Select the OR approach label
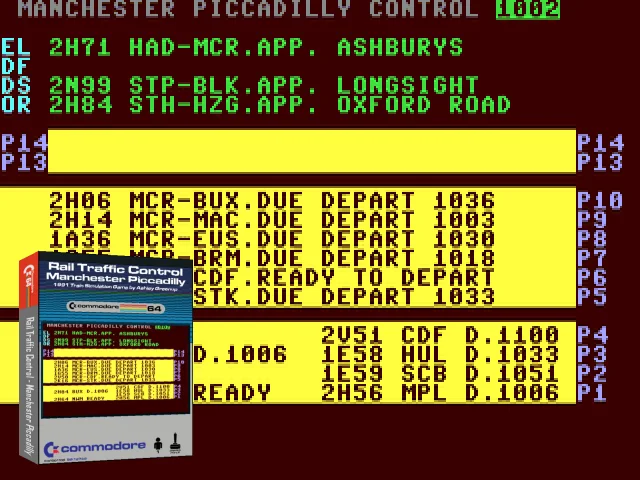640x480 pixels. click(16, 104)
